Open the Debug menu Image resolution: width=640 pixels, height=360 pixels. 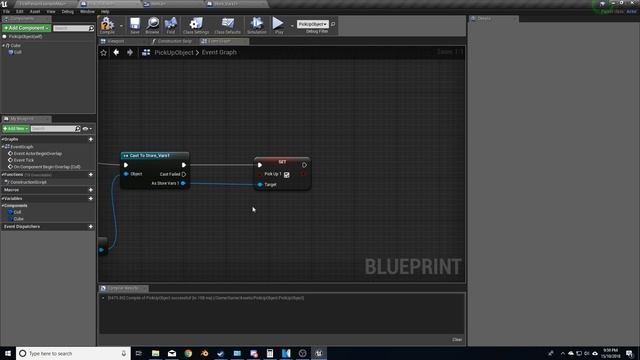click(68, 12)
